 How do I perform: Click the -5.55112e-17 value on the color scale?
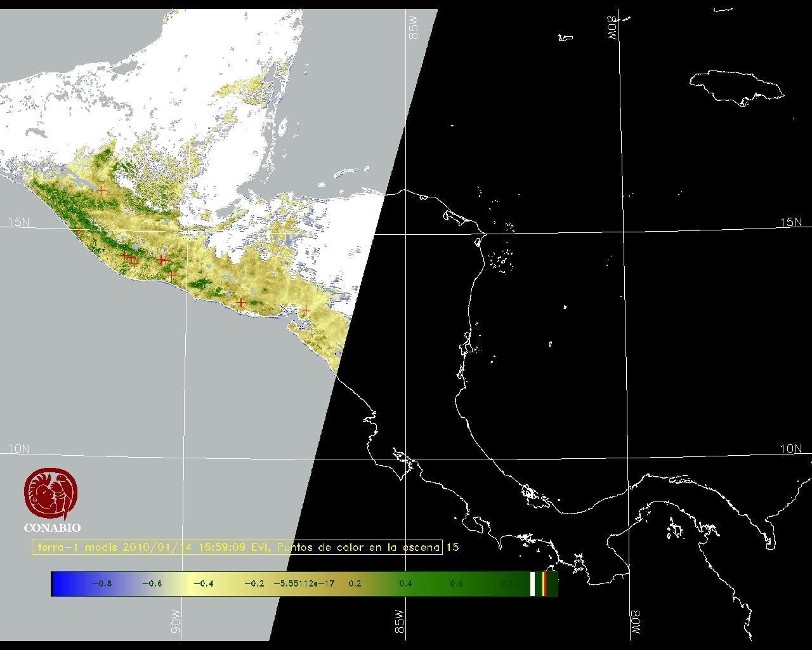[x=304, y=583]
